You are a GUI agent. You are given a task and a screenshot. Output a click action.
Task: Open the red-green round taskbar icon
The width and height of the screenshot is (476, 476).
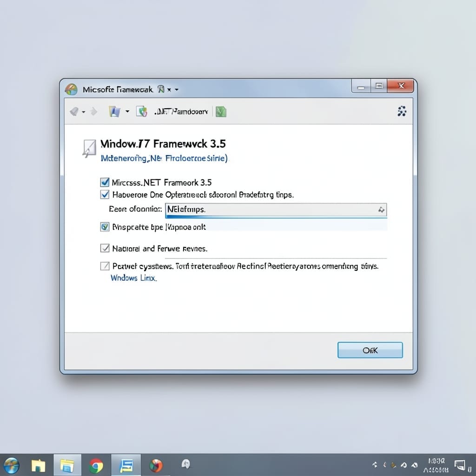(156, 466)
